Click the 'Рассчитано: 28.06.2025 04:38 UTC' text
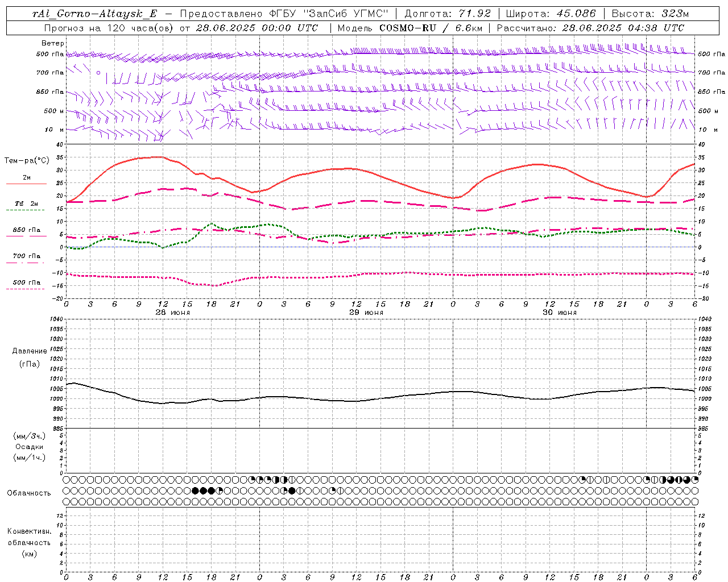Image resolution: width=728 pixels, height=582 pixels. click(590, 28)
